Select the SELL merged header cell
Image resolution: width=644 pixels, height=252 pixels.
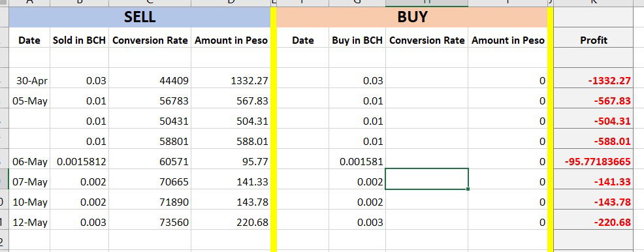(x=140, y=17)
